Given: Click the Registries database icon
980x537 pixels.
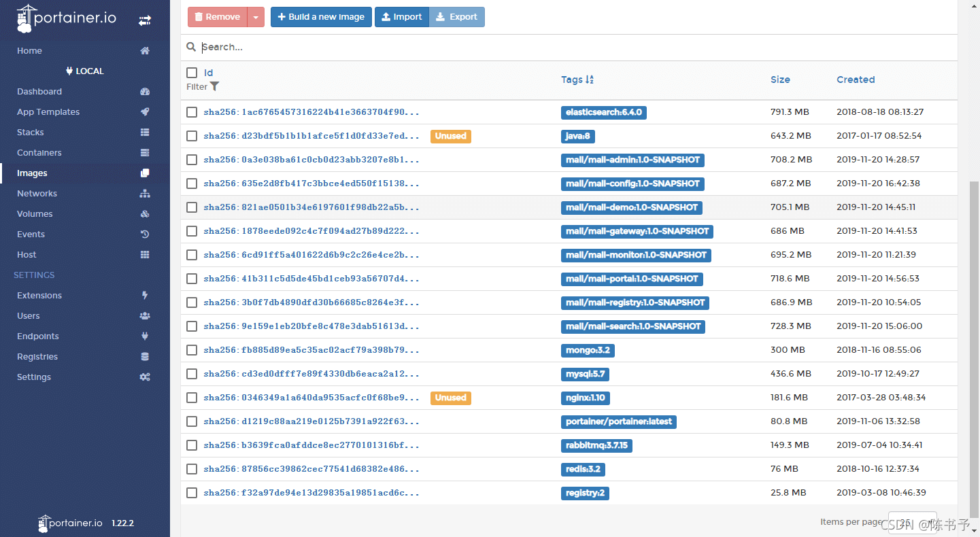Looking at the screenshot, I should pos(145,357).
